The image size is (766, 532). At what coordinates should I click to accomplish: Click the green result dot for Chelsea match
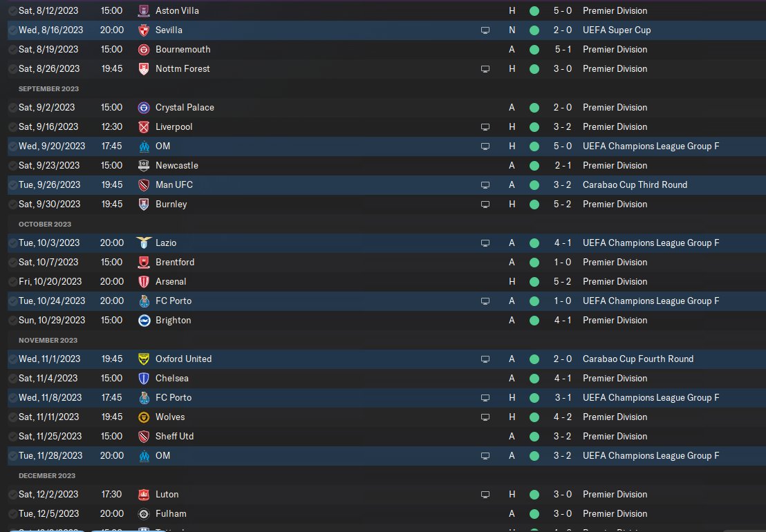[x=534, y=378]
